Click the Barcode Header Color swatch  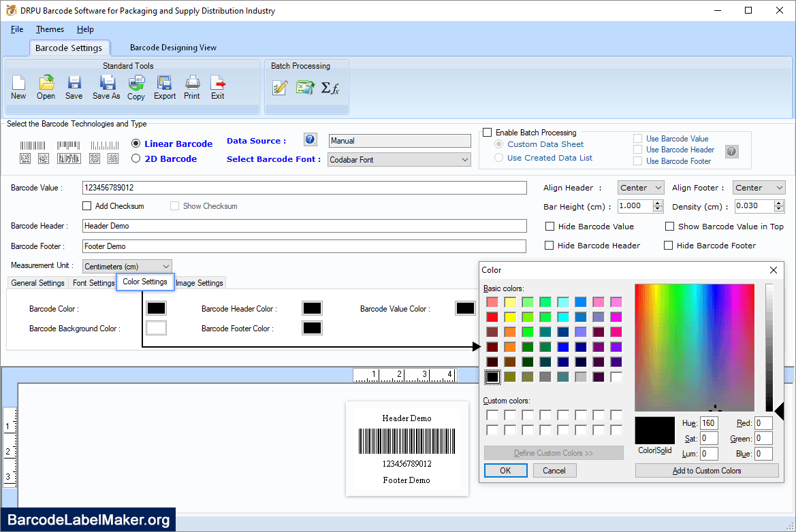pos(312,308)
